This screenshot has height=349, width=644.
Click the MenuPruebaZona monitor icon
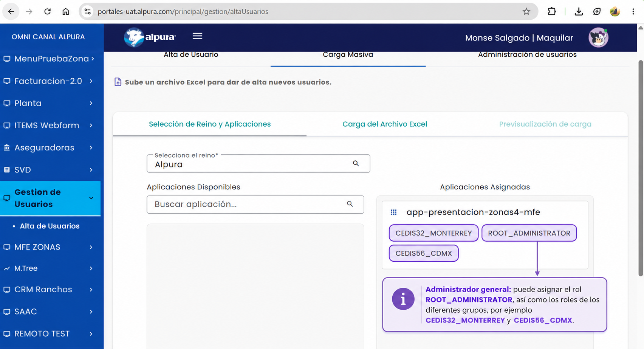[7, 59]
